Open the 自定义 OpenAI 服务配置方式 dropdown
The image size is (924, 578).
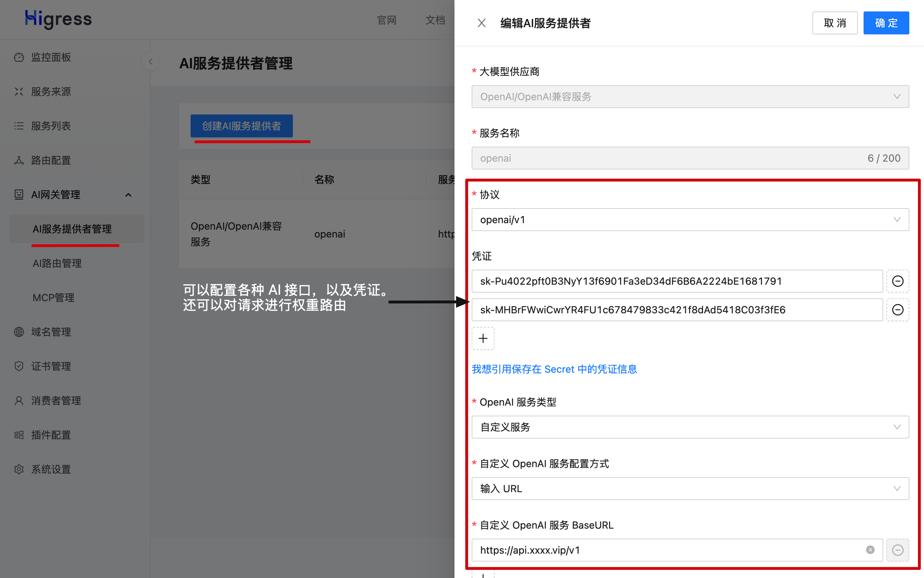coord(690,489)
